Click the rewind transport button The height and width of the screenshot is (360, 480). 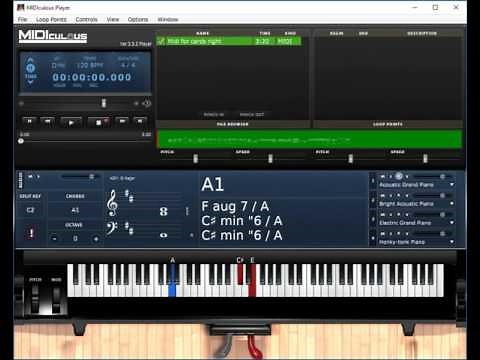(x=47, y=121)
